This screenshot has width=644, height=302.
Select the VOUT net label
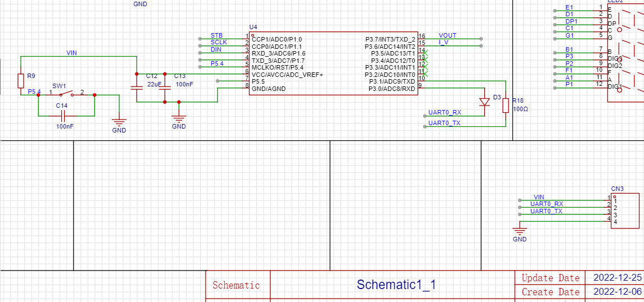pyautogui.click(x=447, y=36)
